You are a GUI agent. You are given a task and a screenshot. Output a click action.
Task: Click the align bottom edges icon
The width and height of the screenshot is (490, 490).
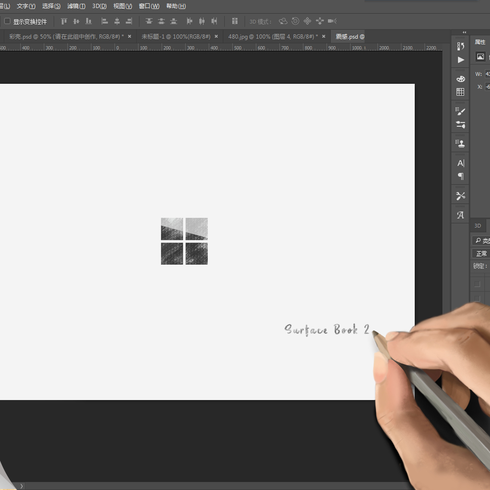pos(88,21)
